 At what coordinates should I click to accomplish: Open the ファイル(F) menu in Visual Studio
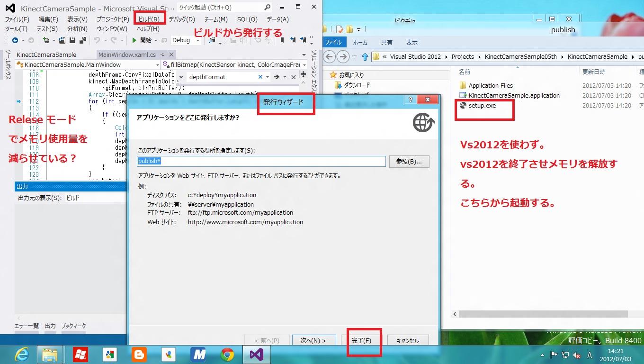pos(17,19)
